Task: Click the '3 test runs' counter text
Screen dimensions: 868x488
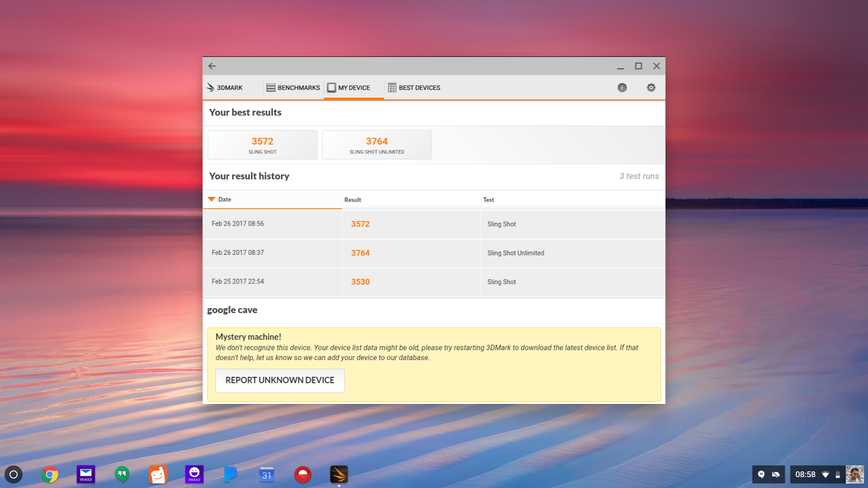Action: click(639, 176)
